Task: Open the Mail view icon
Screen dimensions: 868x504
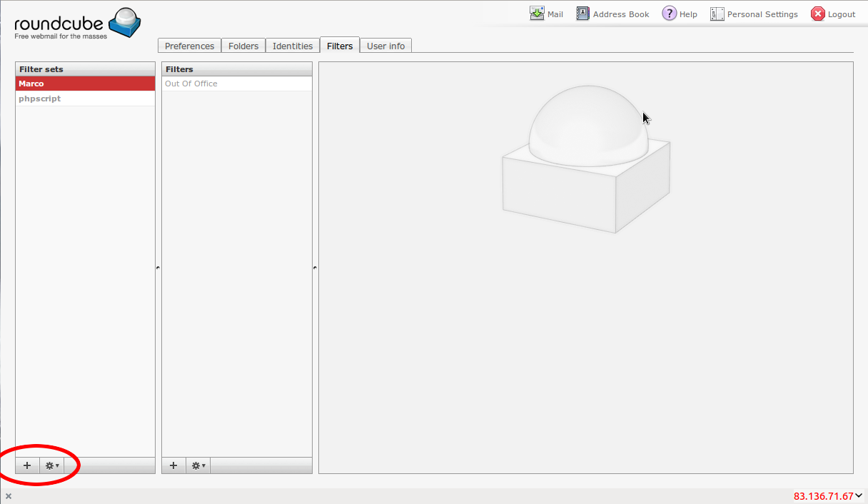Action: coord(537,14)
